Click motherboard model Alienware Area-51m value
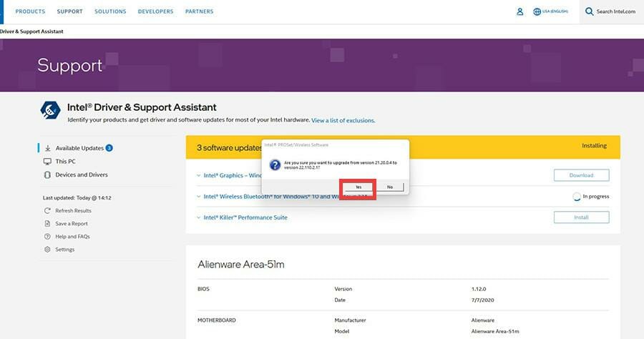The image size is (644, 339). (x=495, y=331)
